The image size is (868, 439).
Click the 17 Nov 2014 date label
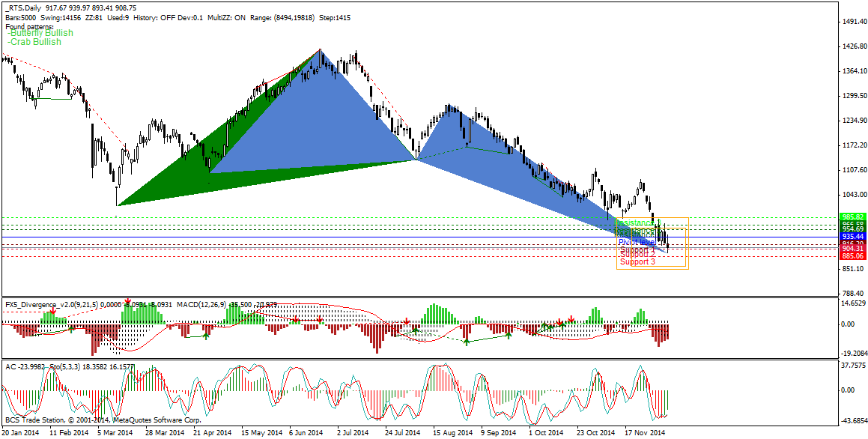pos(643,432)
